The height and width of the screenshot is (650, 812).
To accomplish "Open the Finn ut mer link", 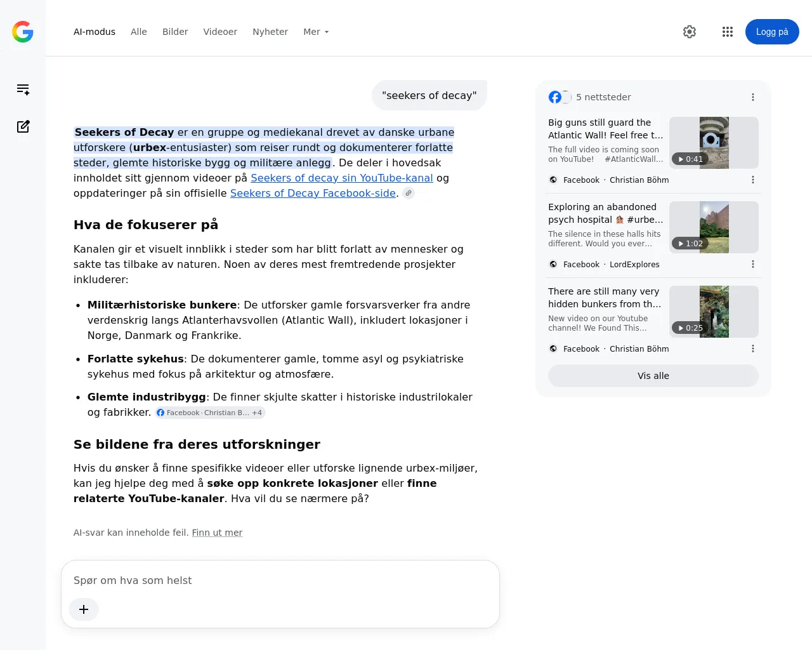I will click(217, 533).
